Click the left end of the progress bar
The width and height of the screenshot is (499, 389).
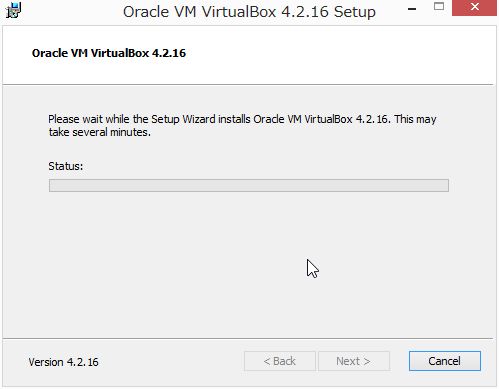(55, 186)
